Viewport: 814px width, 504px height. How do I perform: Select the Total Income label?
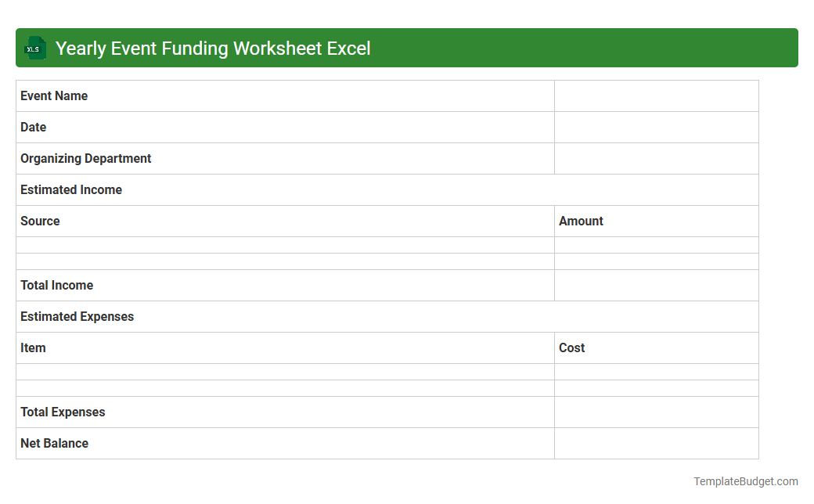pyautogui.click(x=56, y=285)
